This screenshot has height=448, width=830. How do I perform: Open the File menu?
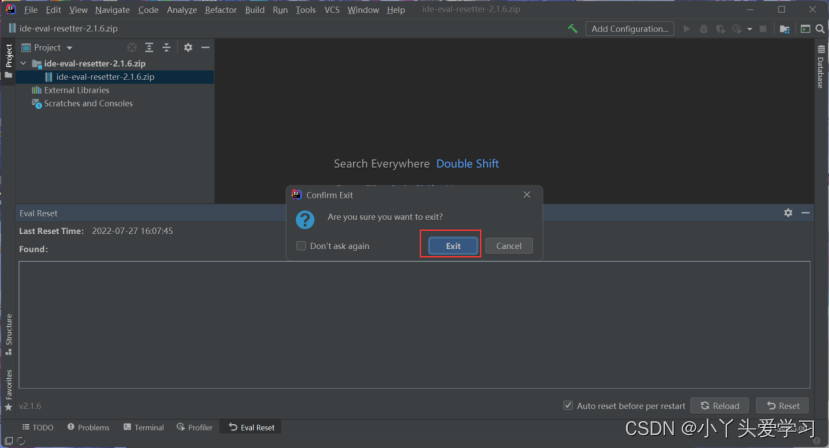(31, 10)
